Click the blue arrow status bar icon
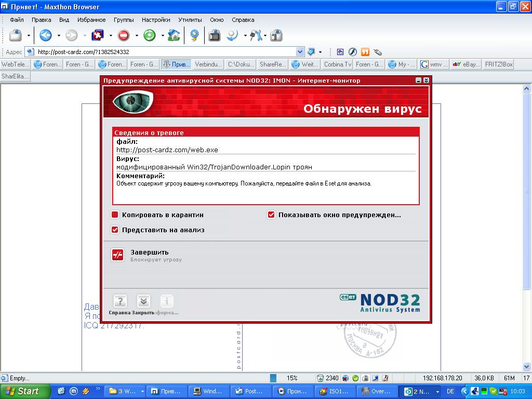The height and width of the screenshot is (399, 532). [x=375, y=378]
